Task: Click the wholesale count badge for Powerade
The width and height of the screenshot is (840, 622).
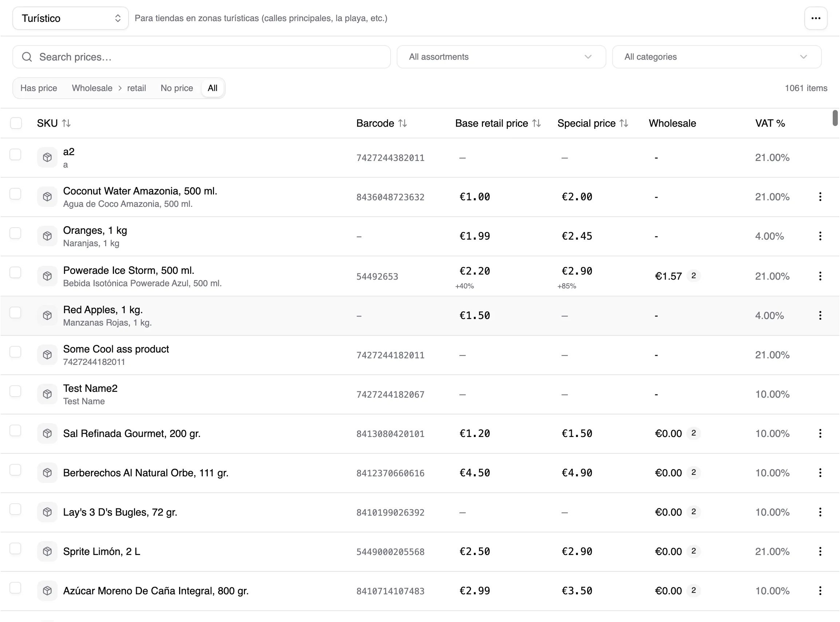Action: 694,276
